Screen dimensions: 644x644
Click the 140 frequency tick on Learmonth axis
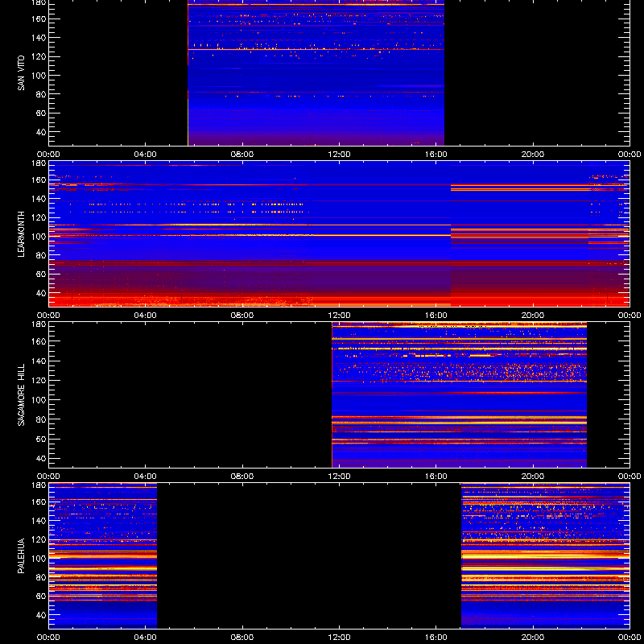tap(39, 199)
